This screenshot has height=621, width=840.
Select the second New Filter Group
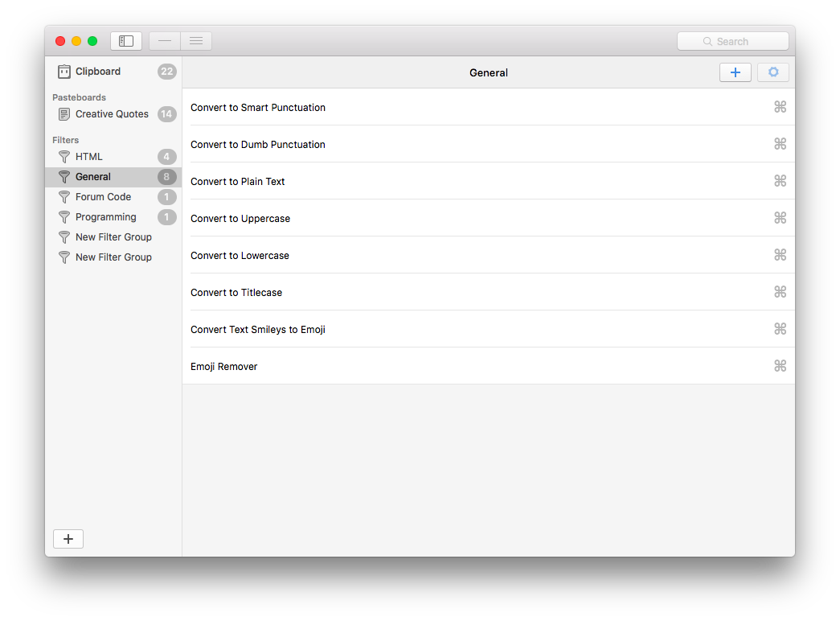113,257
